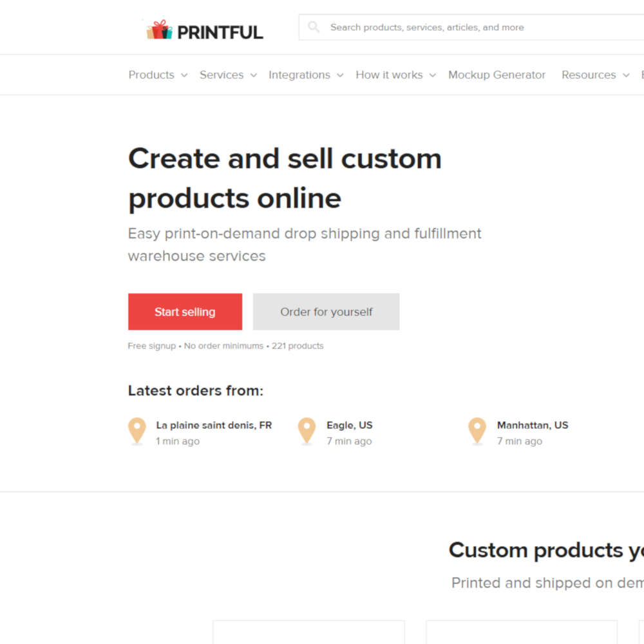The height and width of the screenshot is (644, 644).
Task: Open the Mockup Generator menu item
Action: pos(497,75)
